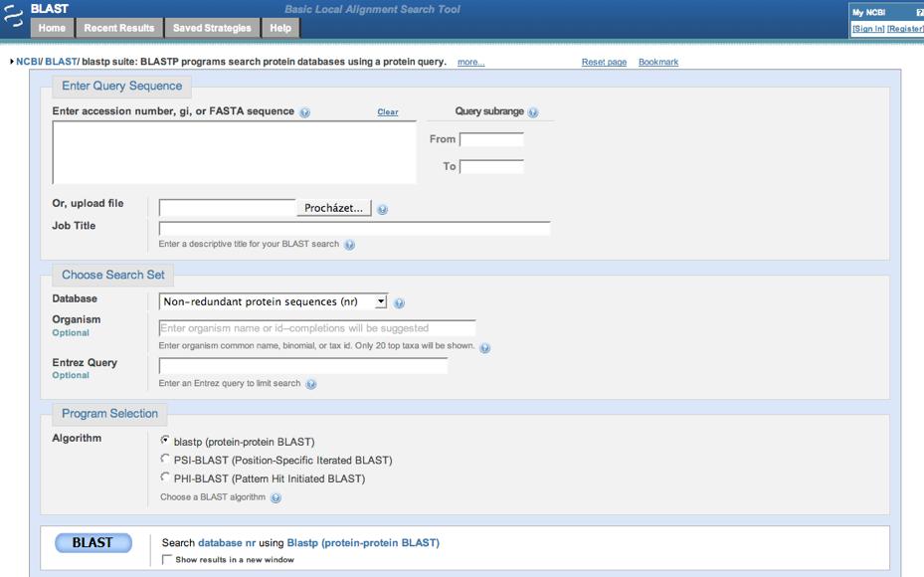Open help icon after descriptive title hint

(x=349, y=245)
